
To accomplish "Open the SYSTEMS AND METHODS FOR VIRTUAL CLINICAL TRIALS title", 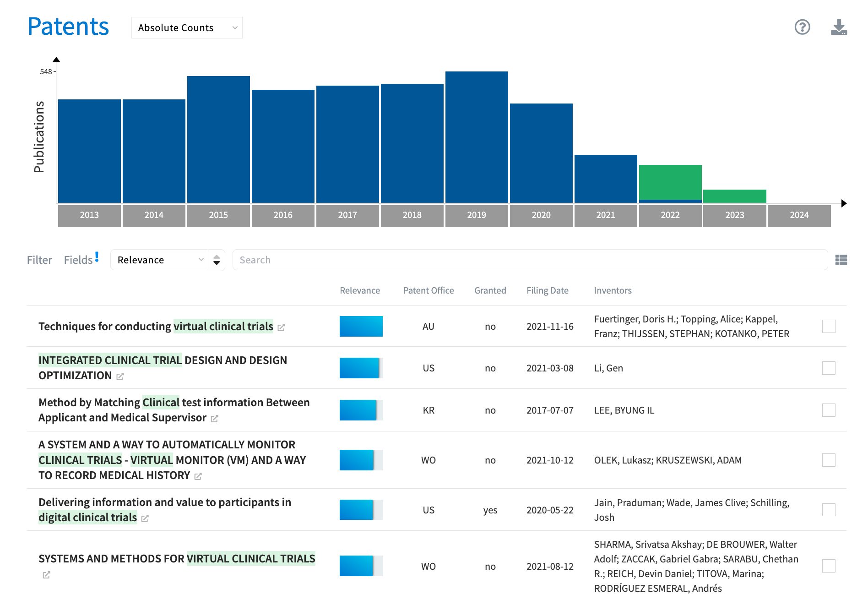I will (x=177, y=559).
